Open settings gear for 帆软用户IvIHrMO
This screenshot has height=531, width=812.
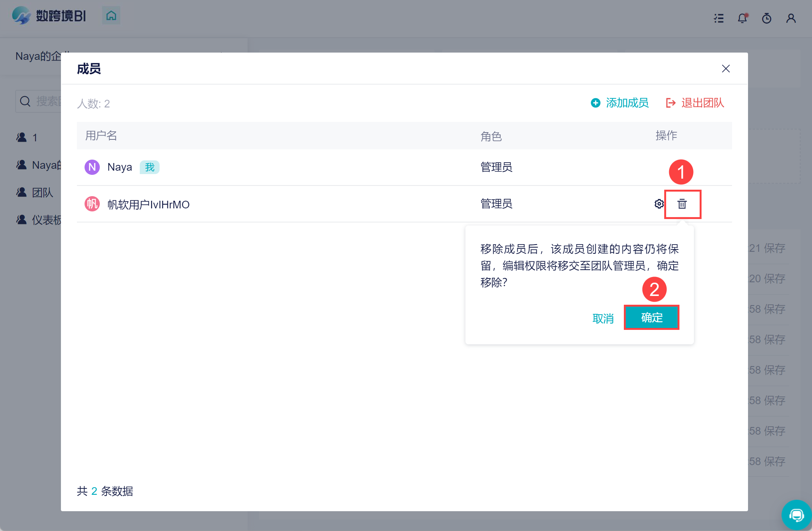click(x=659, y=204)
